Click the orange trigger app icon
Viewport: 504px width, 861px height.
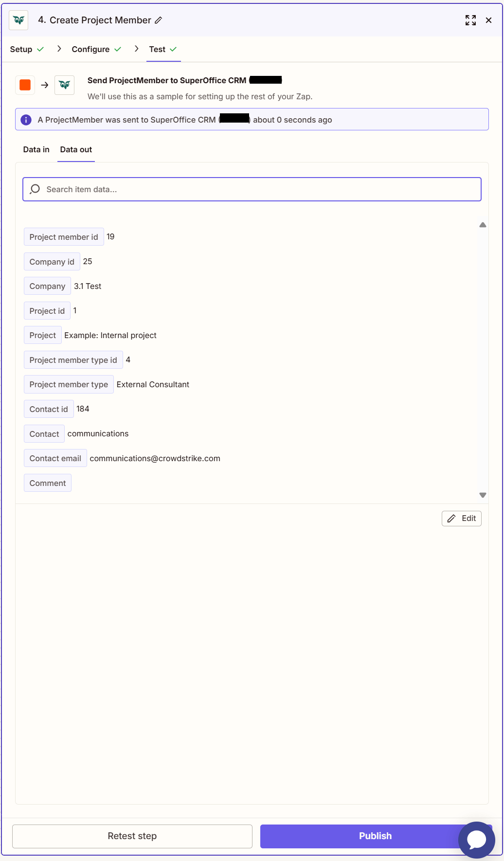[x=25, y=85]
